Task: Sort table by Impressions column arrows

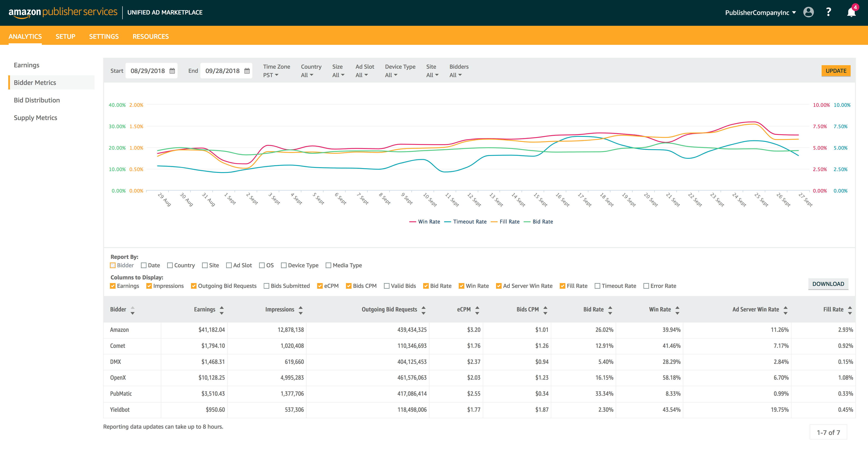Action: (x=300, y=310)
